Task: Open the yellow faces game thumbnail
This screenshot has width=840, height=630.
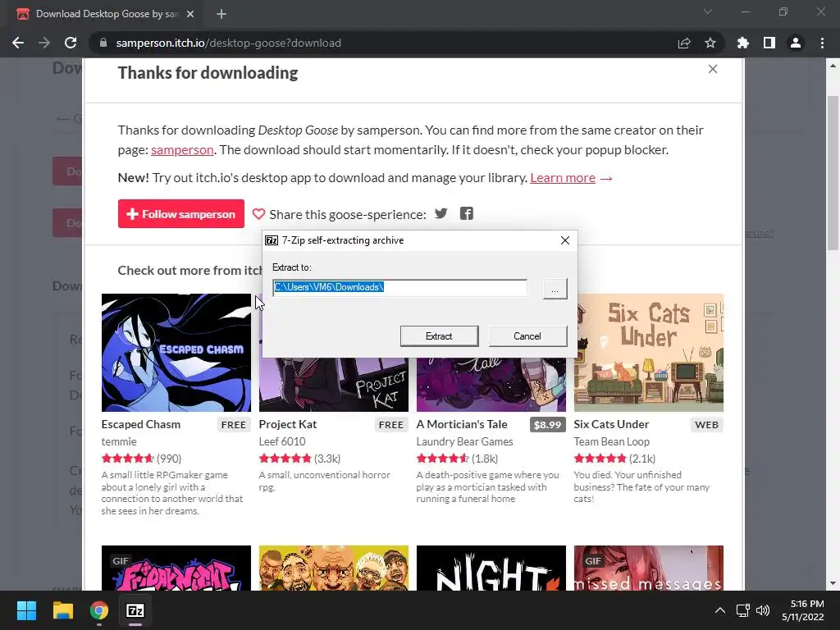Action: [x=334, y=568]
